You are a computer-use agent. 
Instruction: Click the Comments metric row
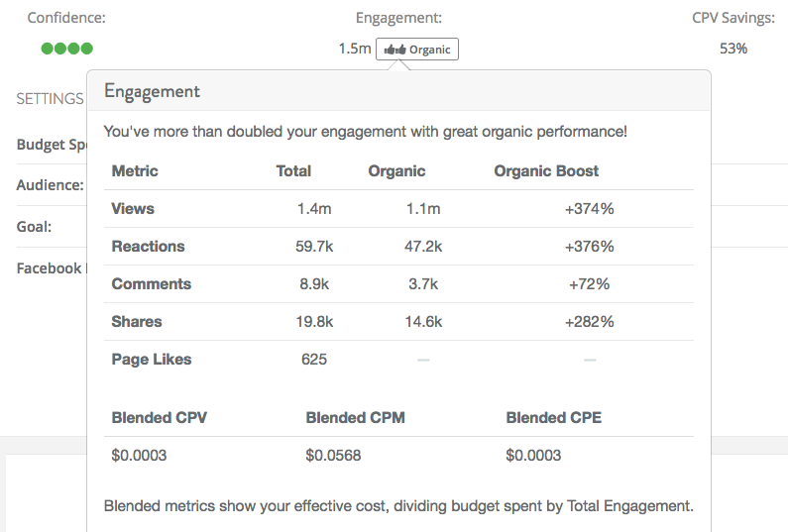tap(399, 284)
